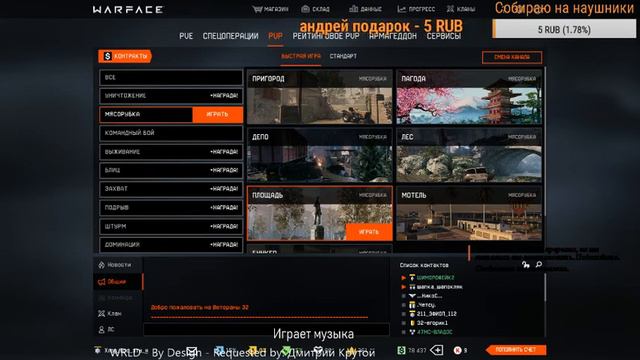Select the Блиц game mode

coord(171,171)
